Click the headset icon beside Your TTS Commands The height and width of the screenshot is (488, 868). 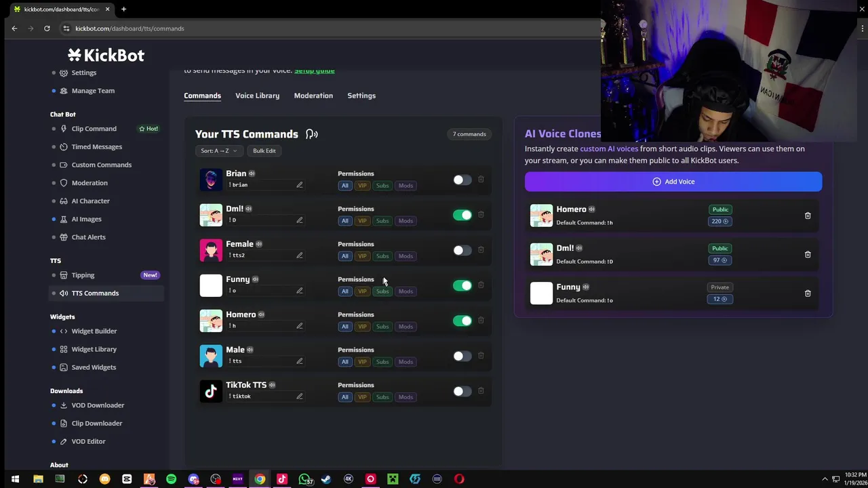click(x=311, y=134)
